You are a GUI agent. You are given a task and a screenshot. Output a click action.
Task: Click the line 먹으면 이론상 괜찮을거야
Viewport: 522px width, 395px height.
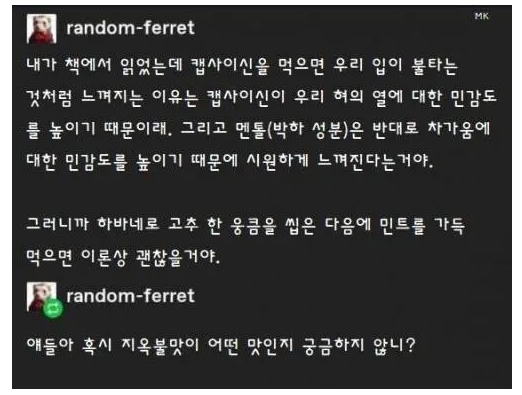pyautogui.click(x=123, y=258)
